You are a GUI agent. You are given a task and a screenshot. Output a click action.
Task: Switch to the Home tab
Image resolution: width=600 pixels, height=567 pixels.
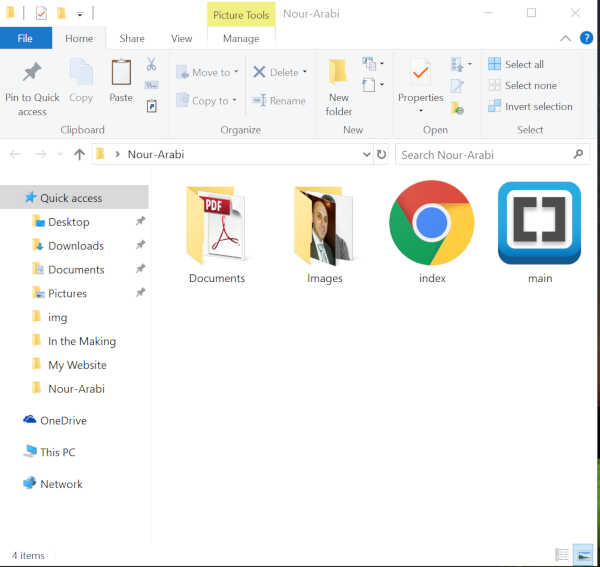[x=79, y=39]
